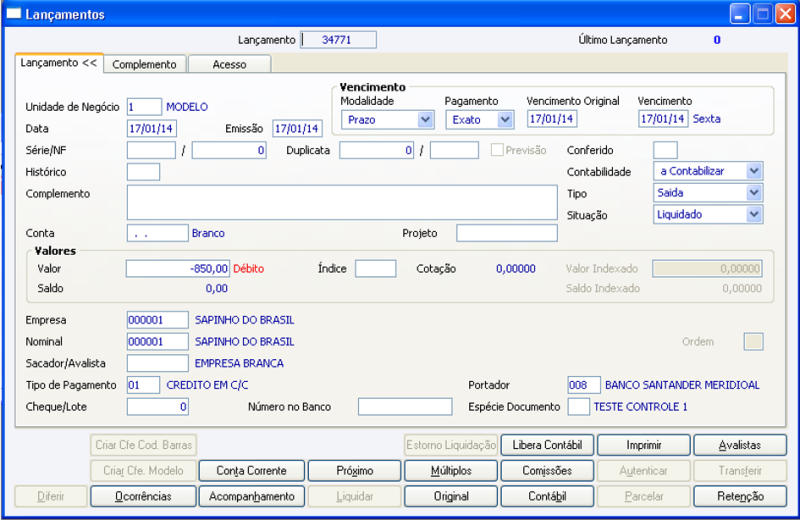This screenshot has width=800, height=520.
Task: Click the Portador code field 008
Action: coord(584,385)
